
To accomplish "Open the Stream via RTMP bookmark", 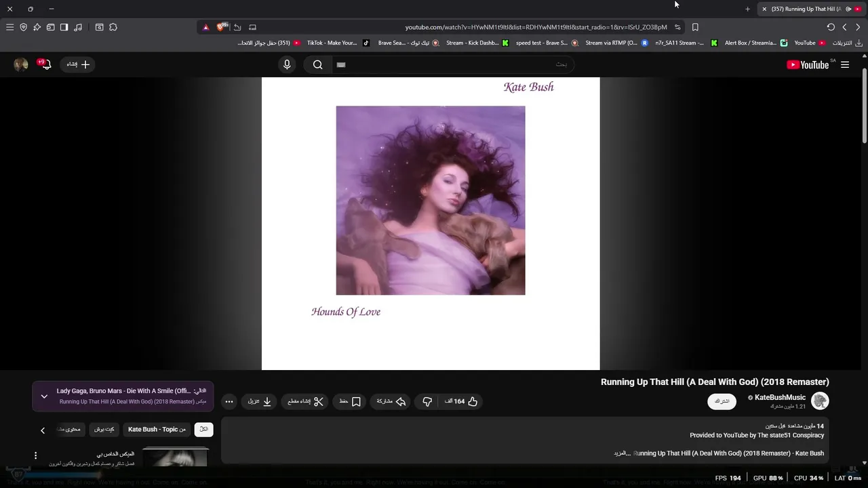I will (616, 43).
